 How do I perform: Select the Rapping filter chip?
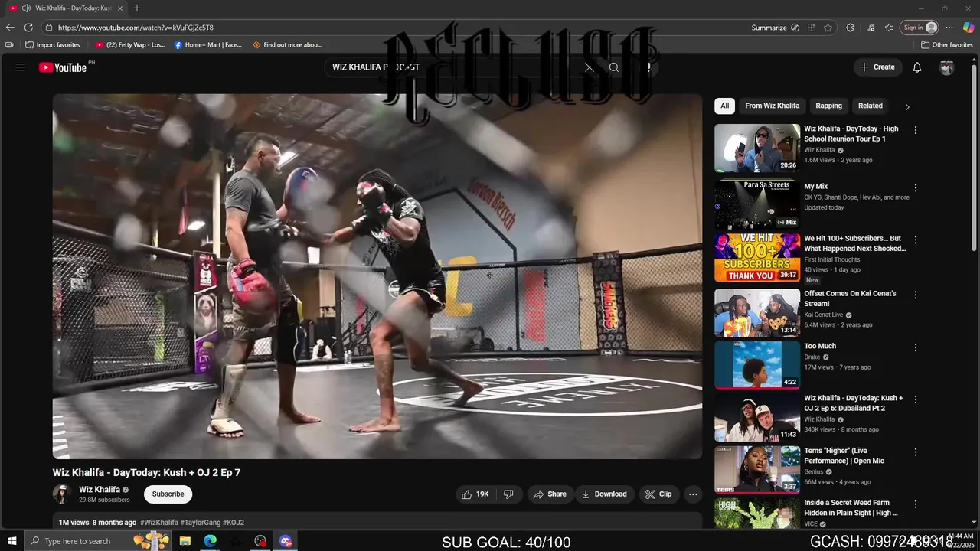(828, 106)
